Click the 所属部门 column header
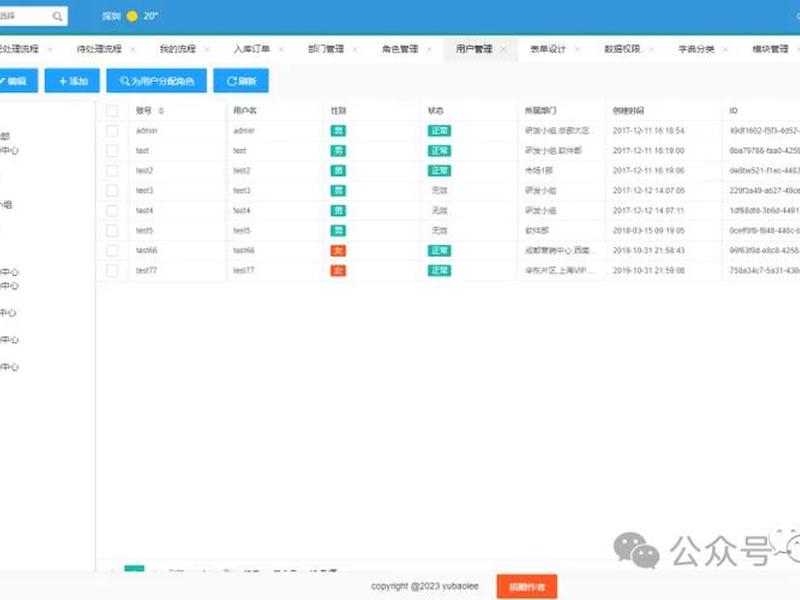 click(541, 111)
